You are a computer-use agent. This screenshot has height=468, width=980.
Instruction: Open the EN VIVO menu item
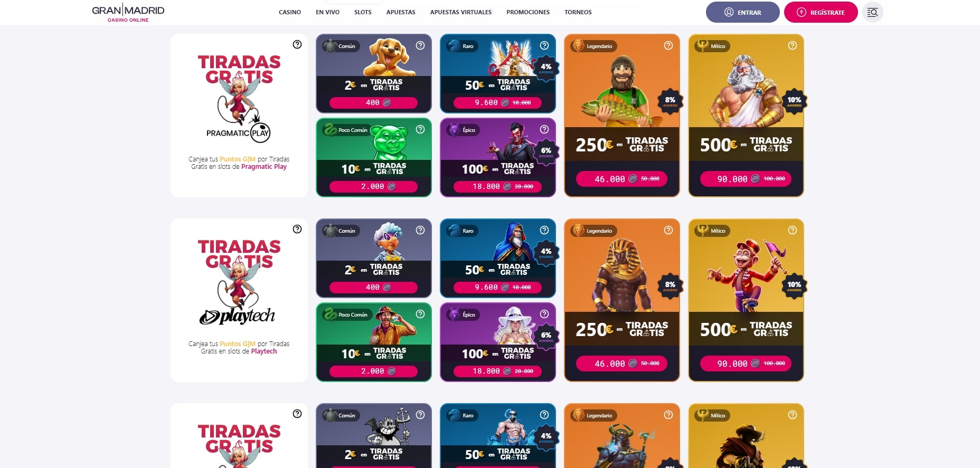pyautogui.click(x=327, y=12)
